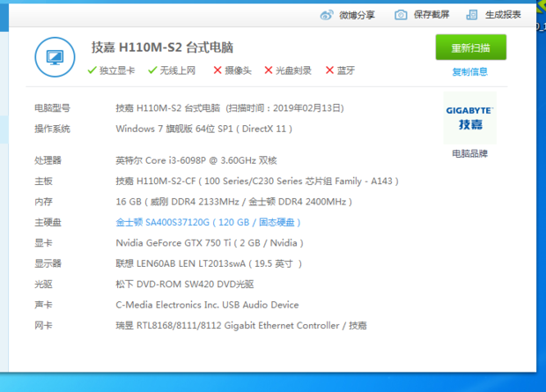Screen dimensions: 546x392
Task: Click the GeForce GTX 750 Ti value
Action: tap(210, 243)
